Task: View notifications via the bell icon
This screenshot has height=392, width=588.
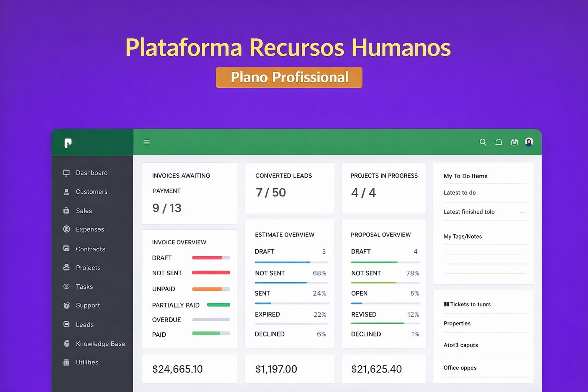Action: pos(498,142)
